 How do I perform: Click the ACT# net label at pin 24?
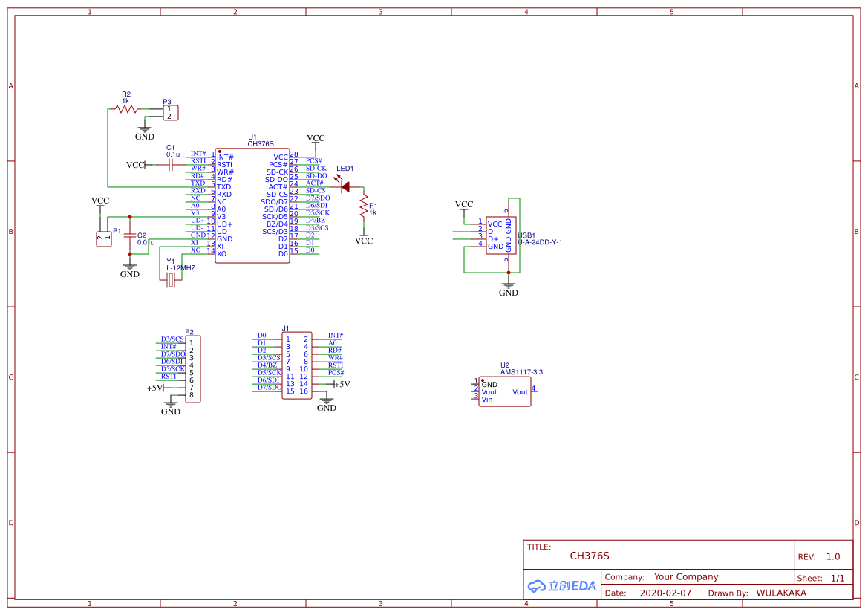click(x=314, y=183)
